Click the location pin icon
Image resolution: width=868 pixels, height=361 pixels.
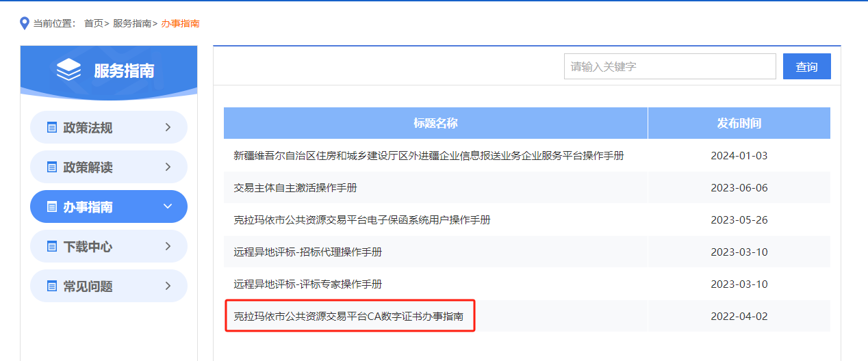25,24
